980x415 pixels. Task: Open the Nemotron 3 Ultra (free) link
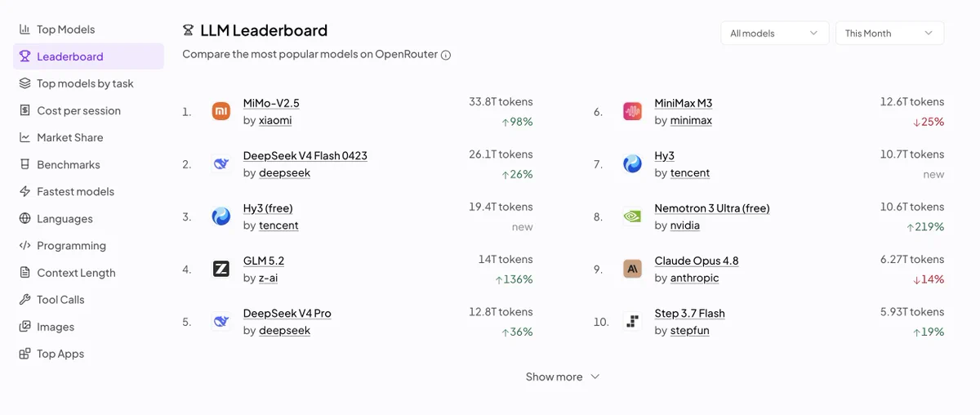pyautogui.click(x=712, y=208)
